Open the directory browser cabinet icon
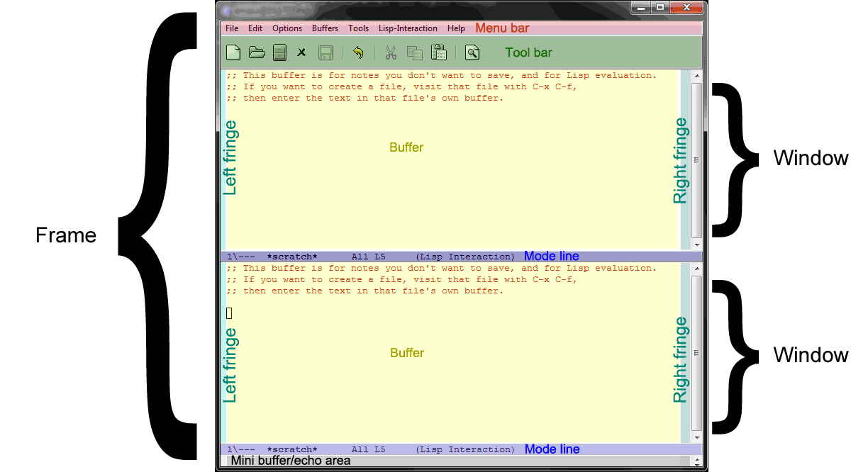This screenshot has height=472, width=868. pyautogui.click(x=279, y=52)
